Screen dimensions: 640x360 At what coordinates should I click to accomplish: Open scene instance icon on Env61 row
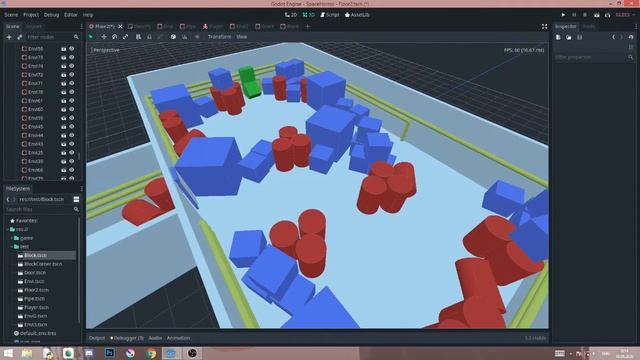click(64, 101)
